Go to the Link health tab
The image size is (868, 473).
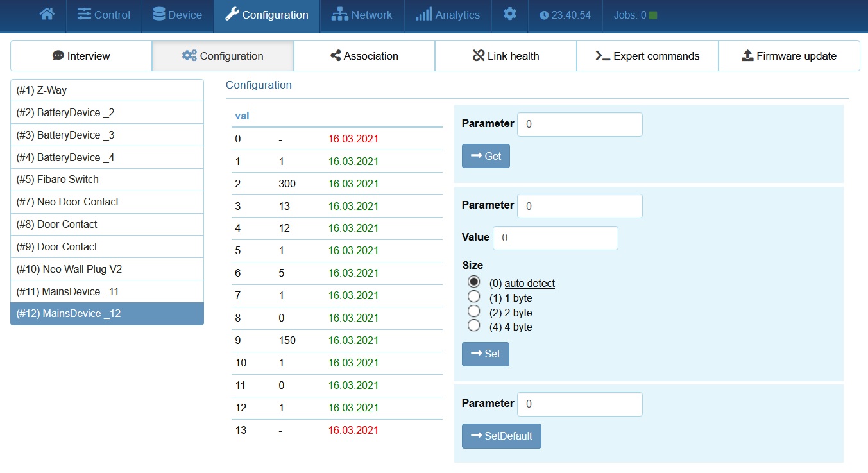[x=506, y=56]
